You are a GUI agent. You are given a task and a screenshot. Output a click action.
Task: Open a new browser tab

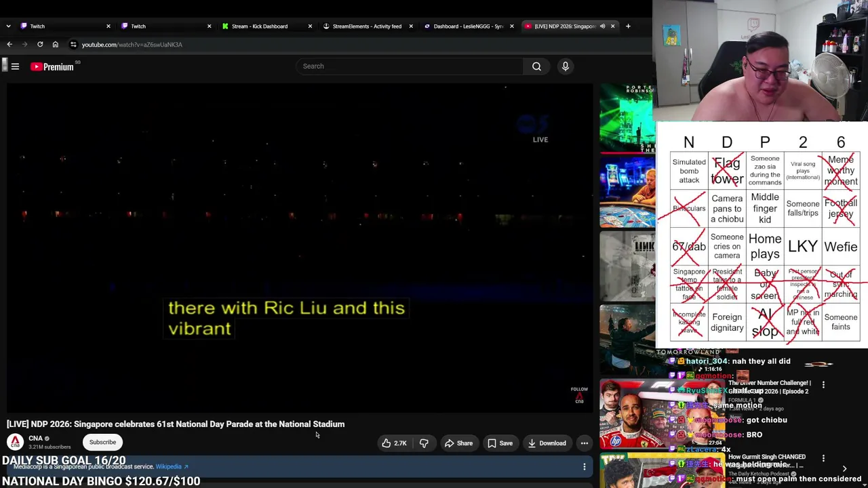(628, 26)
